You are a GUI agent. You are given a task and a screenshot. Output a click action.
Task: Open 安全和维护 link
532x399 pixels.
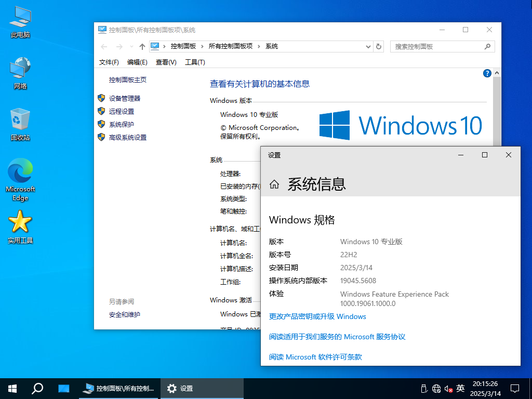125,314
